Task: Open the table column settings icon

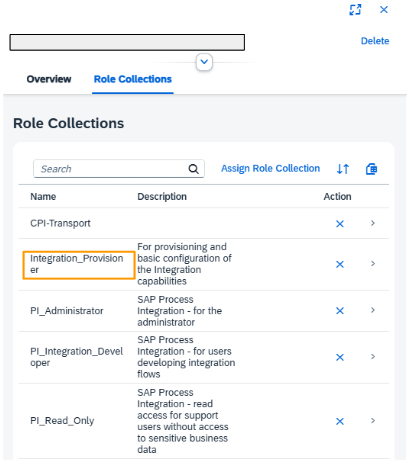Action: pyautogui.click(x=371, y=169)
